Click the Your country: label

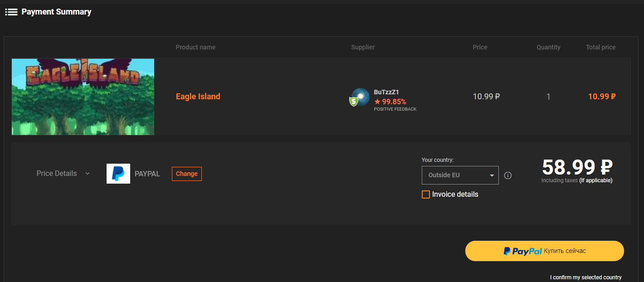(438, 160)
